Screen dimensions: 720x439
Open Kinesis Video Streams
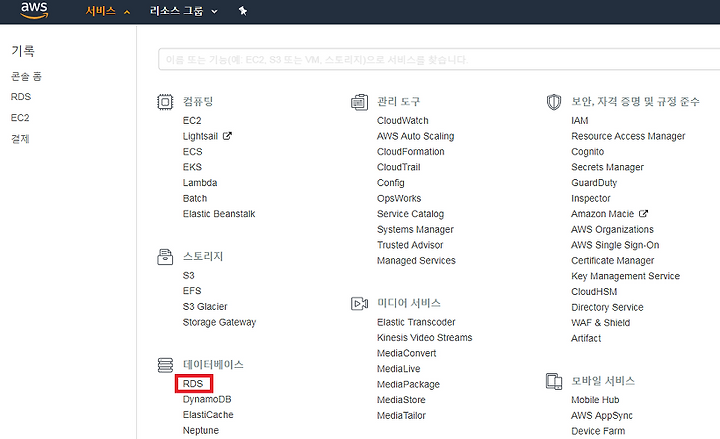424,338
